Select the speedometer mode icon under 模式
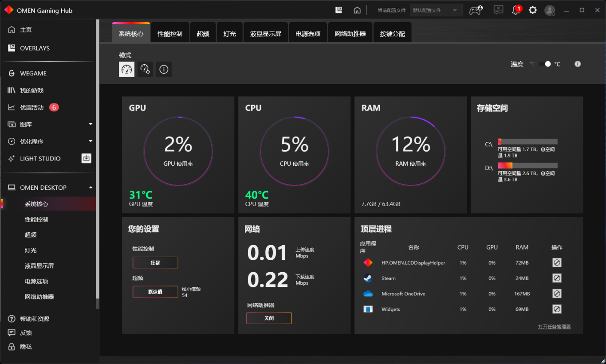The image size is (606, 364). [126, 69]
